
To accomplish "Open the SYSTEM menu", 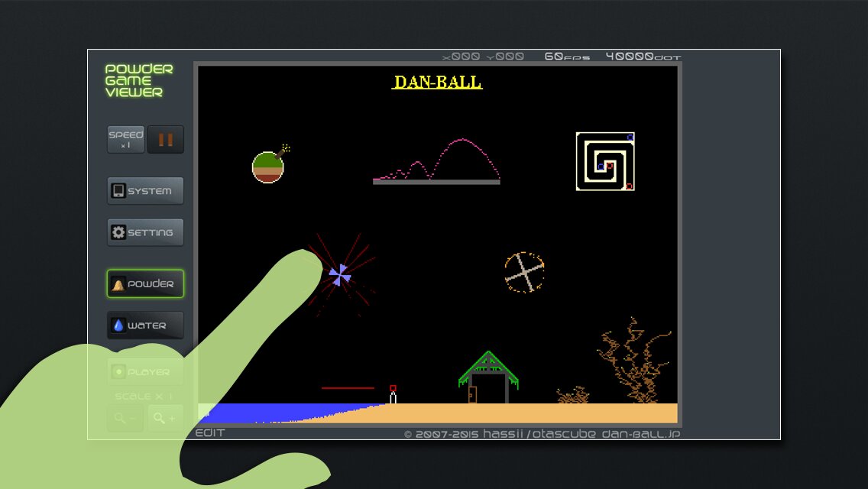I will (x=145, y=191).
